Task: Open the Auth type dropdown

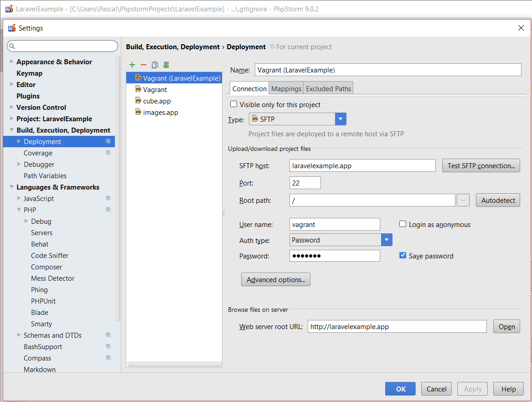Action: click(387, 240)
